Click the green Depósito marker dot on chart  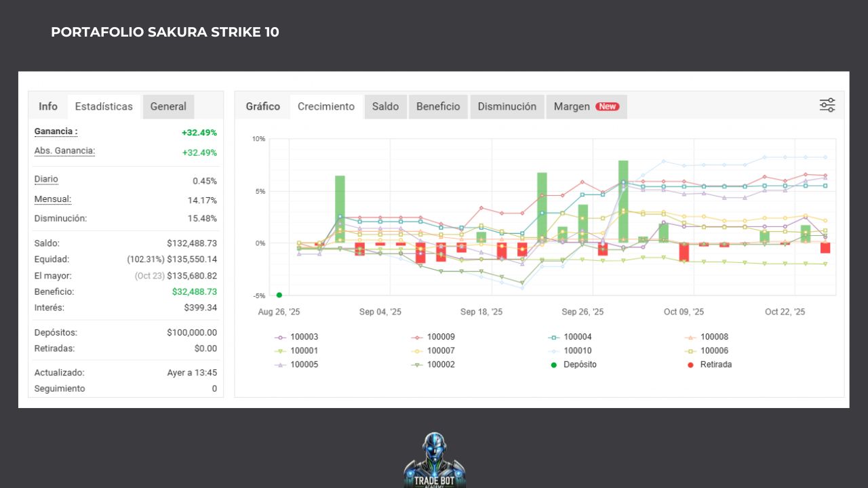[279, 295]
